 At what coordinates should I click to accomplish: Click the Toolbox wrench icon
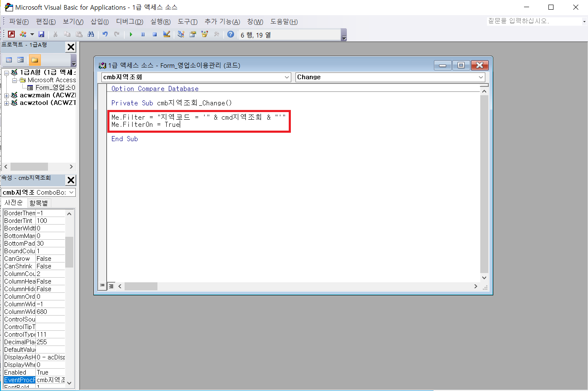tap(217, 34)
